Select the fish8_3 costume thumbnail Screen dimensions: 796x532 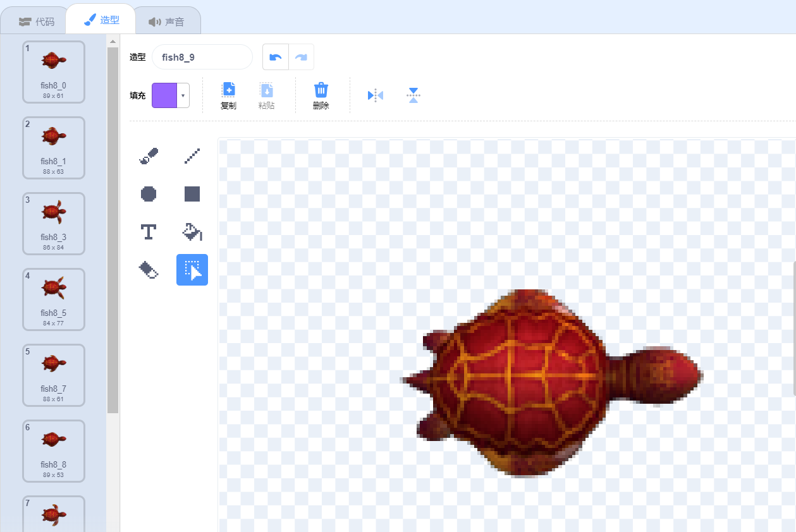(53, 224)
